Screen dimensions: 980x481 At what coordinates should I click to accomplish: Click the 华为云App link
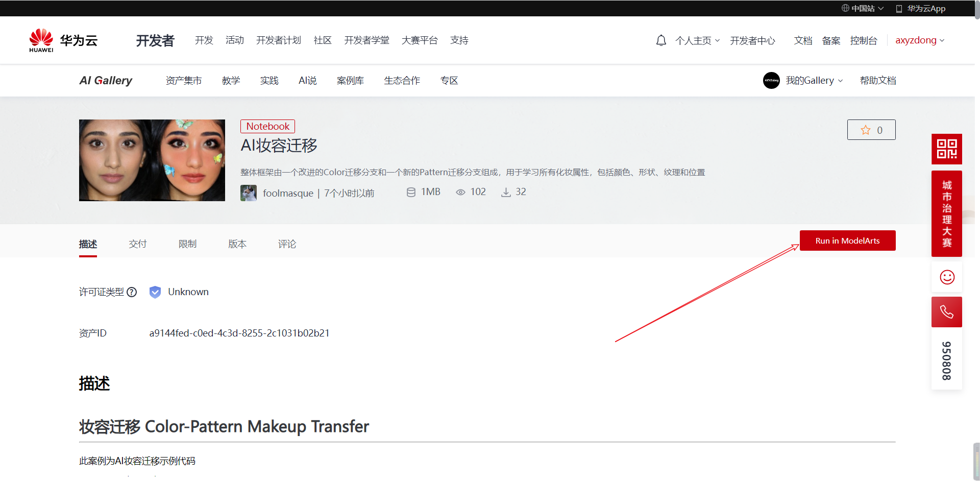coord(926,8)
